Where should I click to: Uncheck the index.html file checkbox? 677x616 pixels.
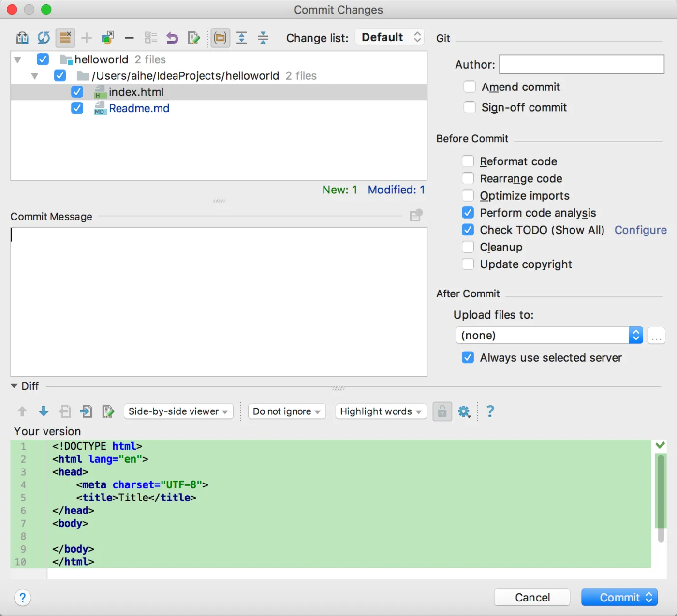77,92
